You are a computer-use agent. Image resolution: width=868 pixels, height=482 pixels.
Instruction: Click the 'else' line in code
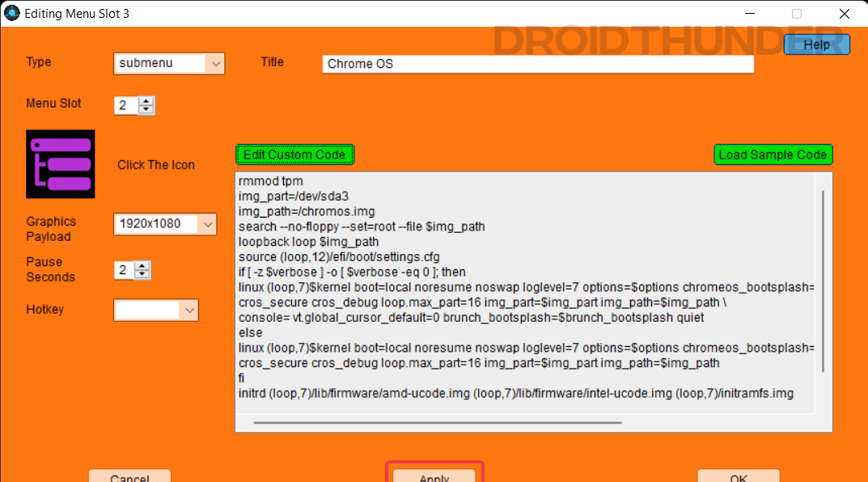tap(250, 332)
